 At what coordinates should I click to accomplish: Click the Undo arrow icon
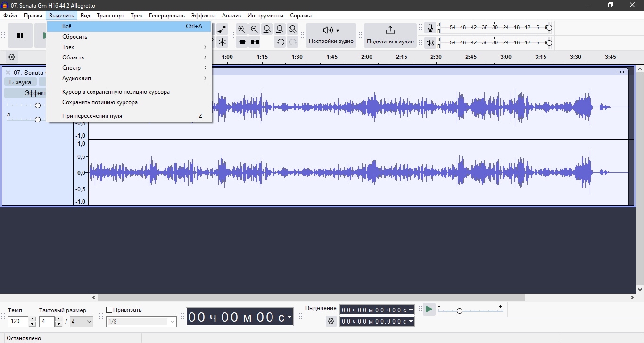pyautogui.click(x=280, y=42)
